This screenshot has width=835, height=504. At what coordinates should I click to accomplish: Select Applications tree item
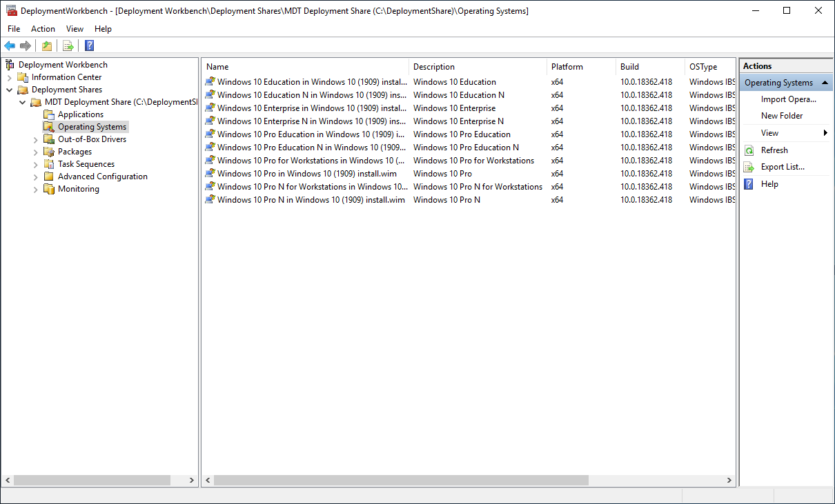click(x=81, y=114)
